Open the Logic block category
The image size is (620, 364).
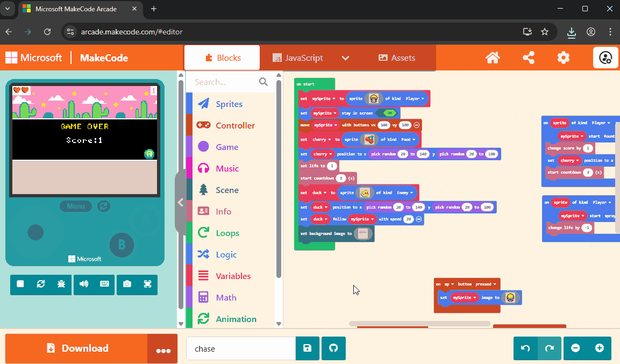tap(230, 254)
